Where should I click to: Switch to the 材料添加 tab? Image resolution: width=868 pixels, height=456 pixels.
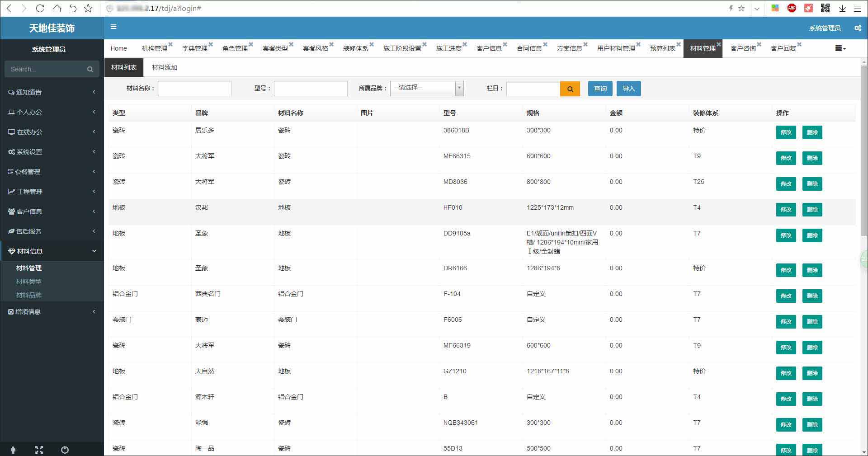click(165, 68)
